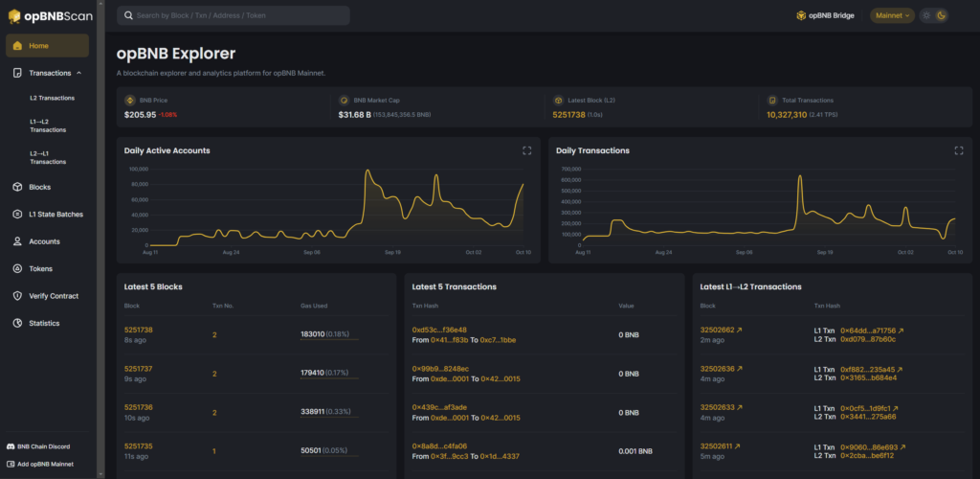Viewport: 980px width, 479px height.
Task: Open recipient address 0x1d...4337
Action: click(x=501, y=457)
